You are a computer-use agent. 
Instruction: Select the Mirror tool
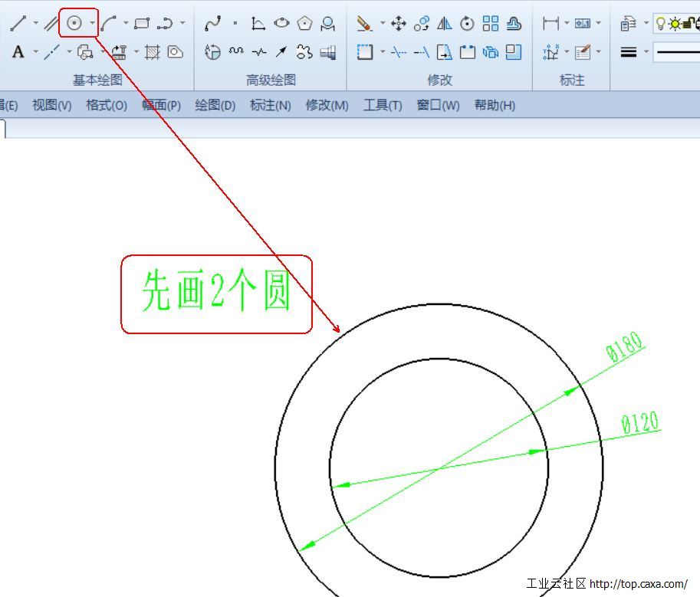tap(444, 23)
